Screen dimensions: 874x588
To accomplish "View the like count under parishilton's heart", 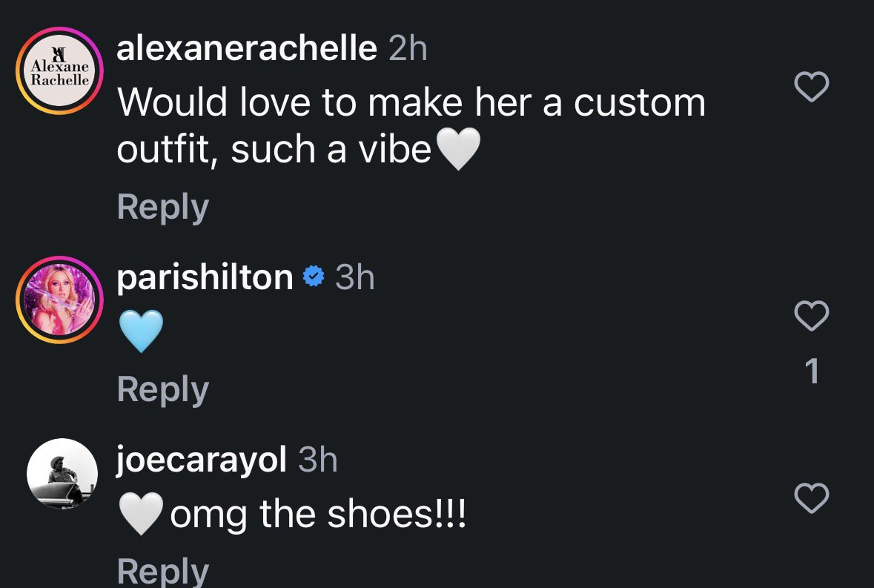I will click(x=812, y=371).
